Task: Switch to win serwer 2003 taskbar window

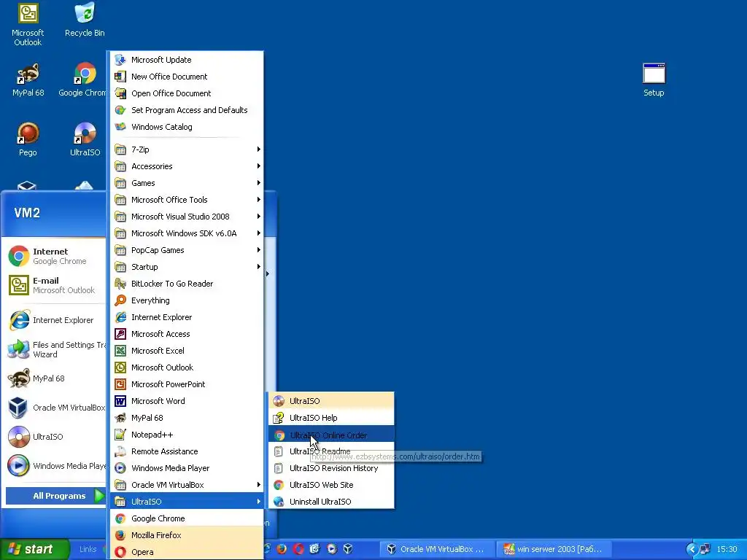Action: 553,549
